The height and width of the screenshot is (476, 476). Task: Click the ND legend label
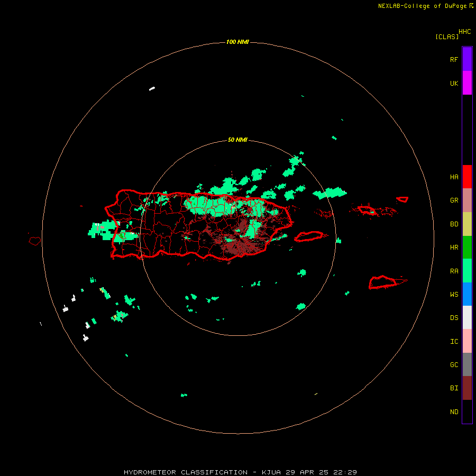pos(454,412)
